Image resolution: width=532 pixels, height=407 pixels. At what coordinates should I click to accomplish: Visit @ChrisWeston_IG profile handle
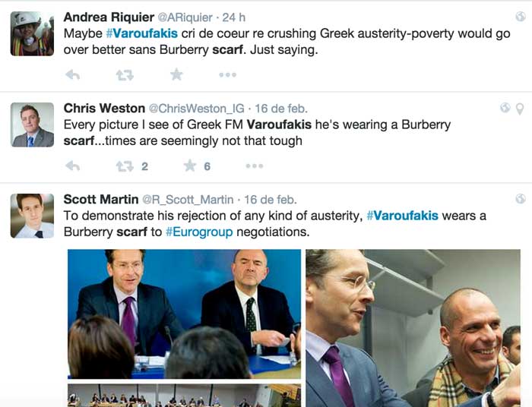[x=196, y=109]
